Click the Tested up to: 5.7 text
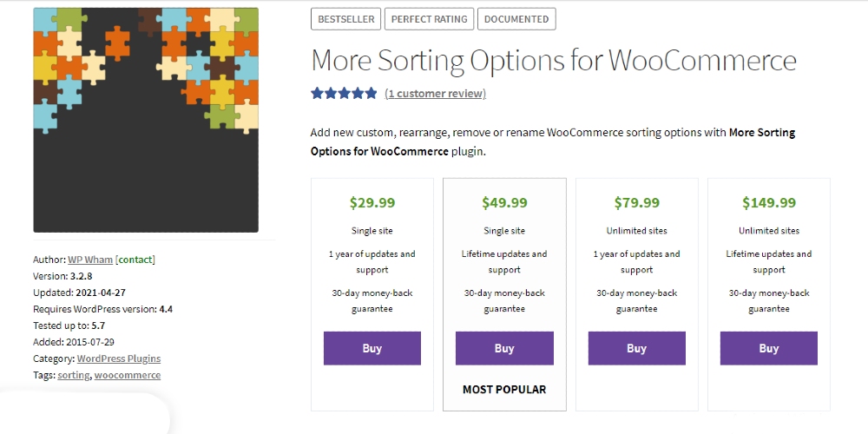This screenshot has height=434, width=868. pos(69,325)
